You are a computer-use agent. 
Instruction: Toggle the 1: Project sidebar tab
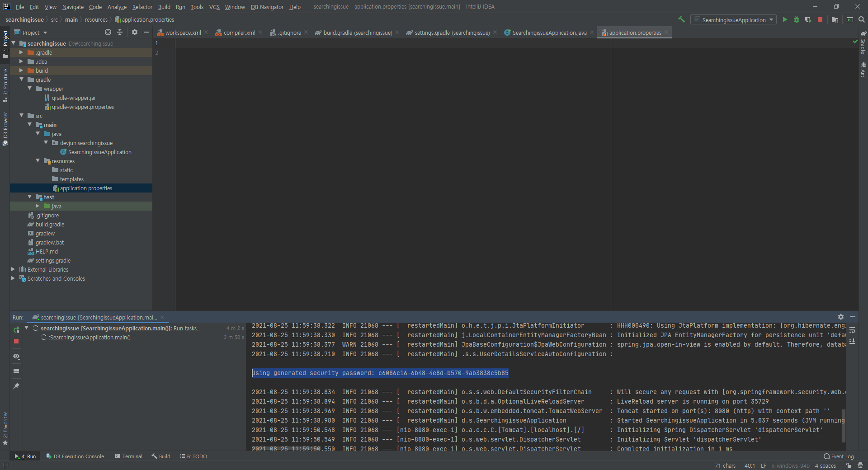click(5, 44)
